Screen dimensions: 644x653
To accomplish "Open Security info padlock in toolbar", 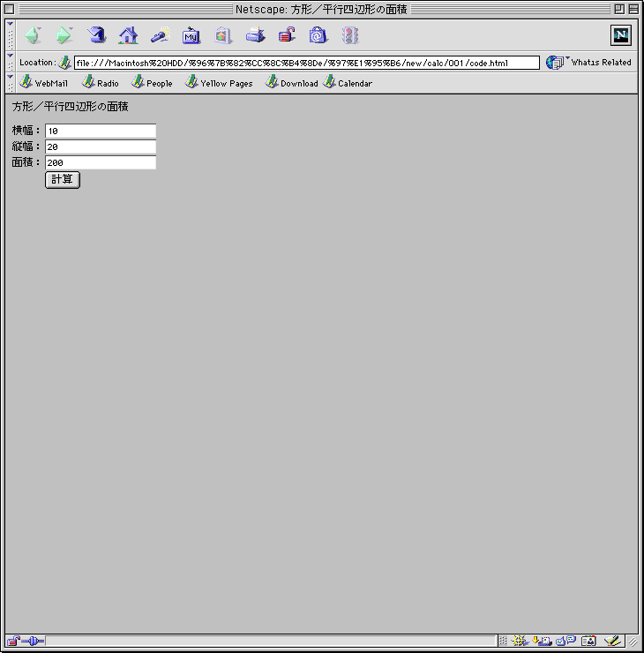I will pyautogui.click(x=287, y=35).
